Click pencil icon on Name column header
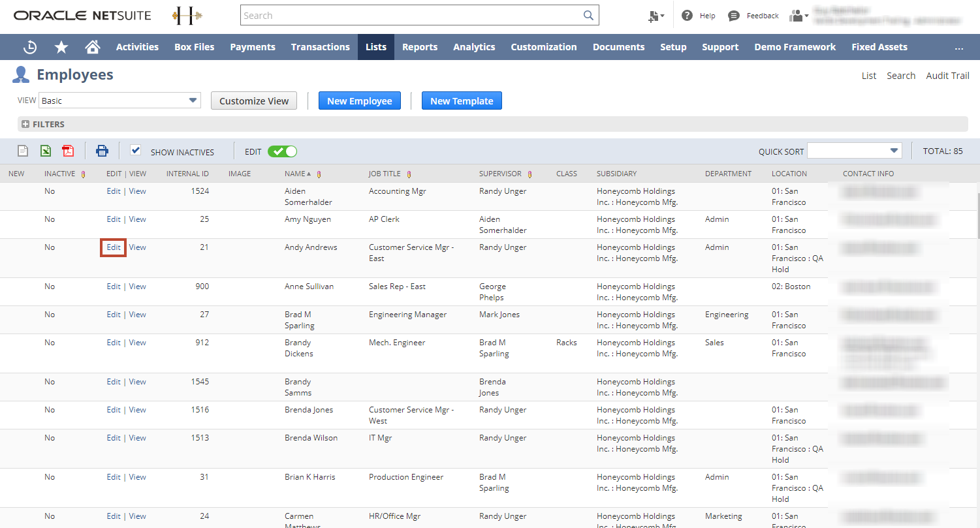The width and height of the screenshot is (980, 528). point(319,174)
